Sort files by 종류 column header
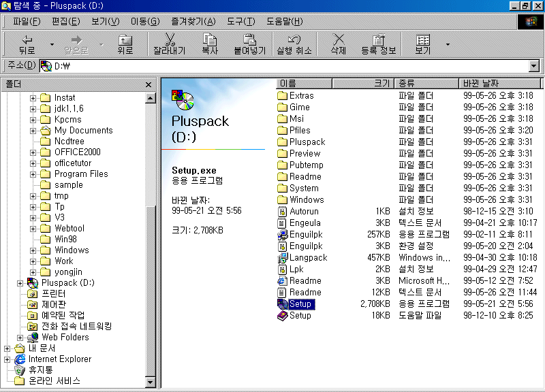The height and width of the screenshot is (392, 545). (426, 83)
